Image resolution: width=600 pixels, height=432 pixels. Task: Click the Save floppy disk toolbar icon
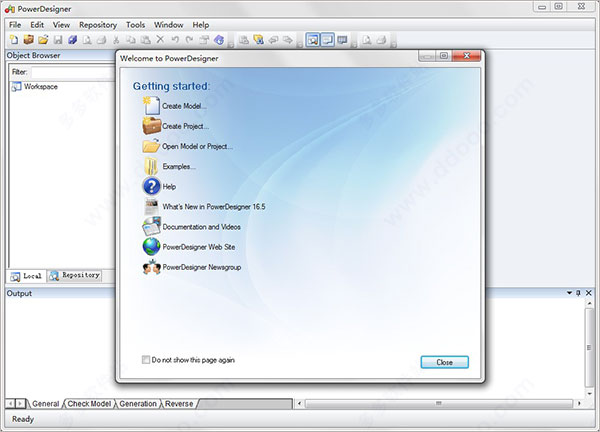58,39
